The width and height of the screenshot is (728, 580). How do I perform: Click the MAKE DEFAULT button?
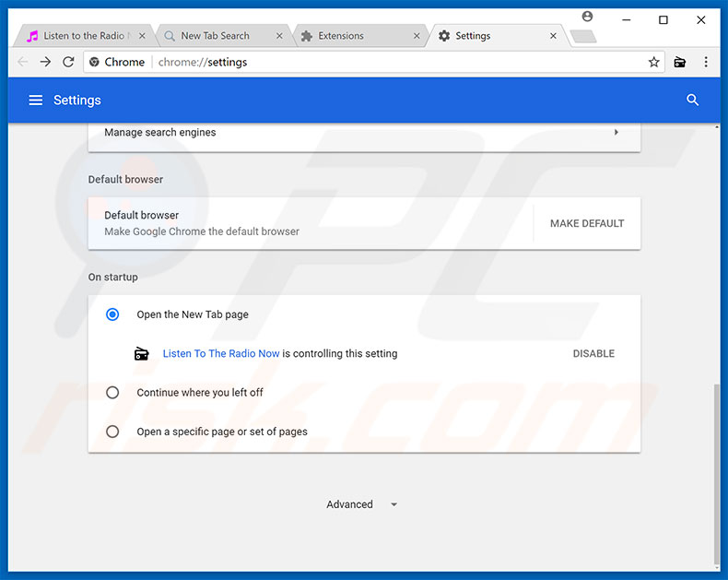click(587, 223)
